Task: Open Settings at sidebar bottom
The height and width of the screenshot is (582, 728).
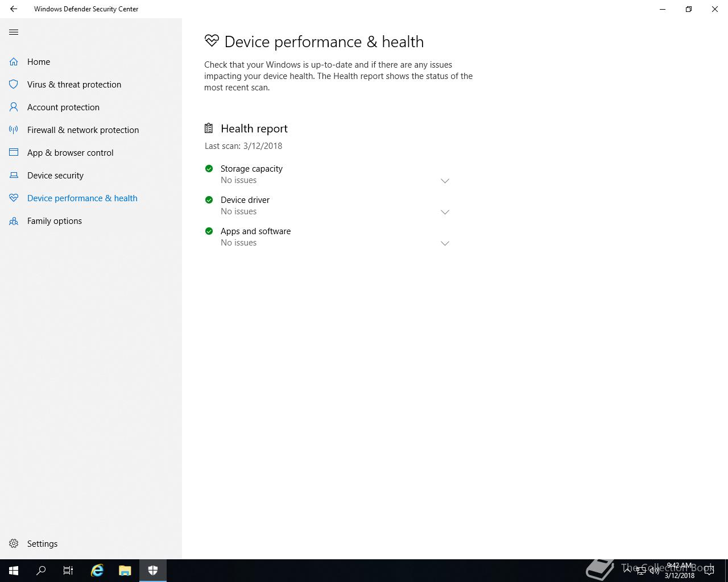Action: click(91, 544)
